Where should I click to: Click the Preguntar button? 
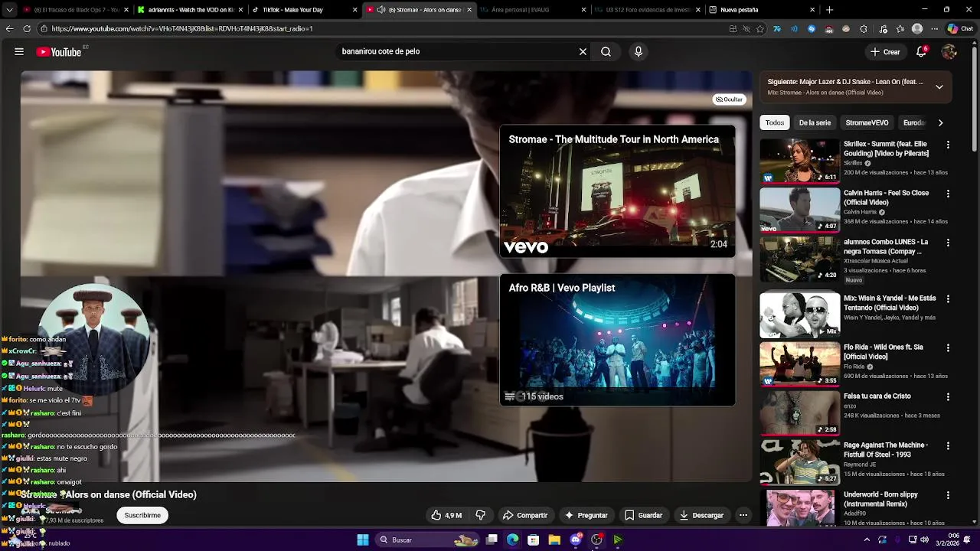click(x=586, y=515)
